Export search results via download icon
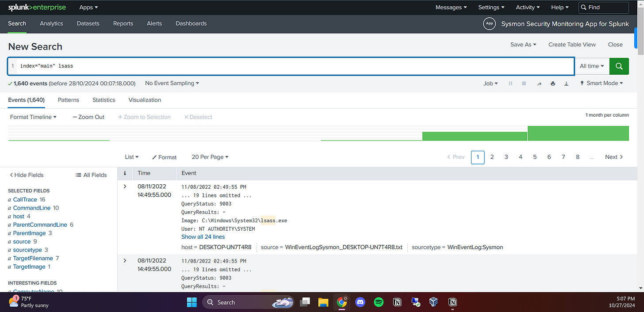 click(x=566, y=84)
